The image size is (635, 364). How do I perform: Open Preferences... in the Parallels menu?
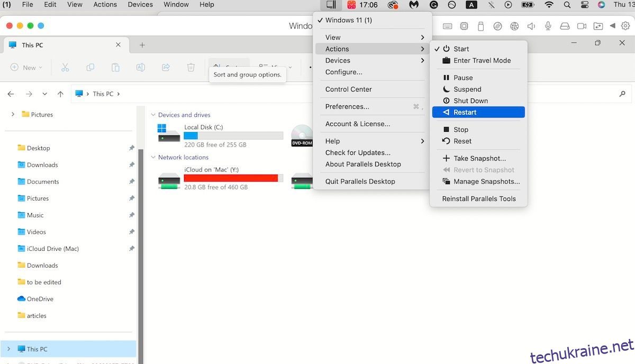[373, 106]
